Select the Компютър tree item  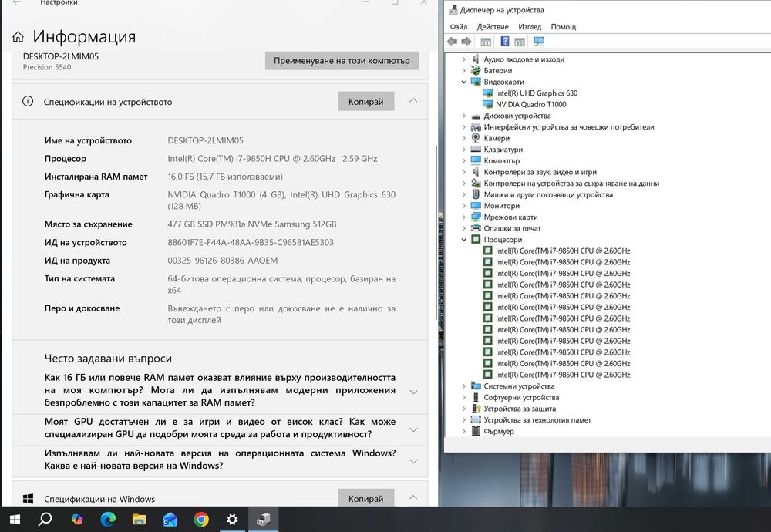(x=502, y=161)
